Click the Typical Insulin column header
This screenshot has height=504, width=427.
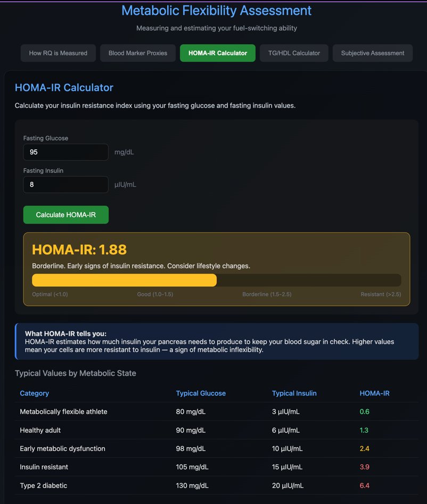point(294,393)
